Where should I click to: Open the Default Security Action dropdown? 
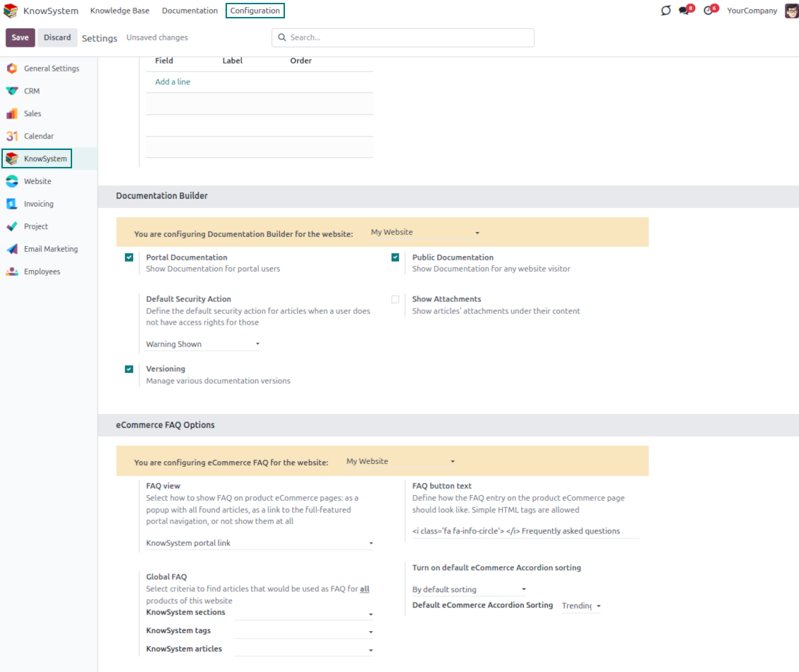202,344
